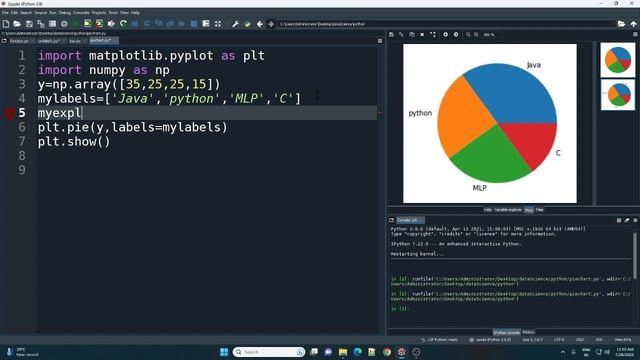Re-run the last script
640x360 pixels.
[123, 24]
